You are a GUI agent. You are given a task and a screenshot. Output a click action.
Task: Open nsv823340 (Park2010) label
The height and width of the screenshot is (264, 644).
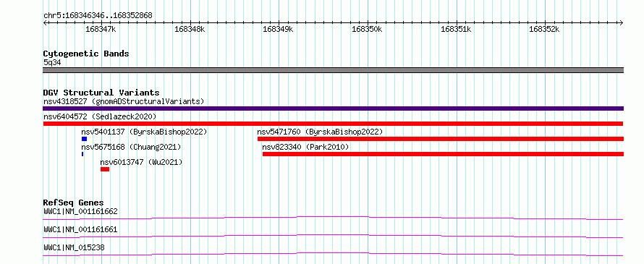pyautogui.click(x=305, y=147)
